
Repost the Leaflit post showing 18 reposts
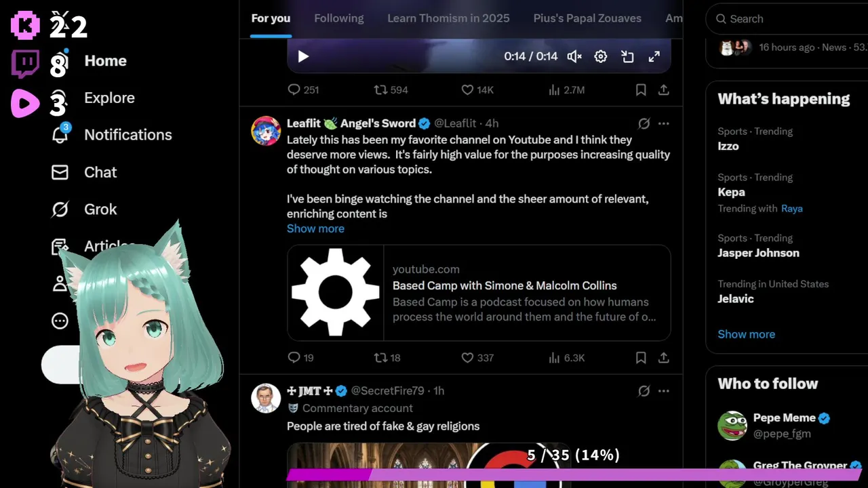(x=387, y=357)
